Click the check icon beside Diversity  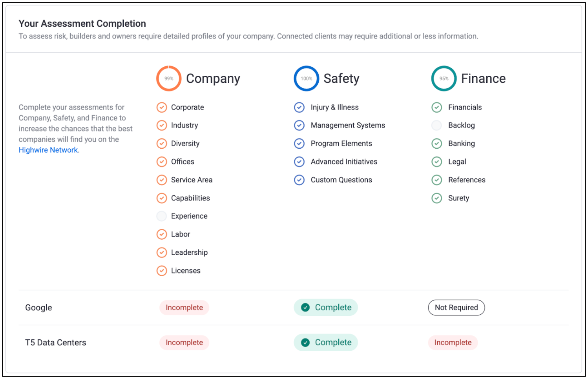click(161, 144)
